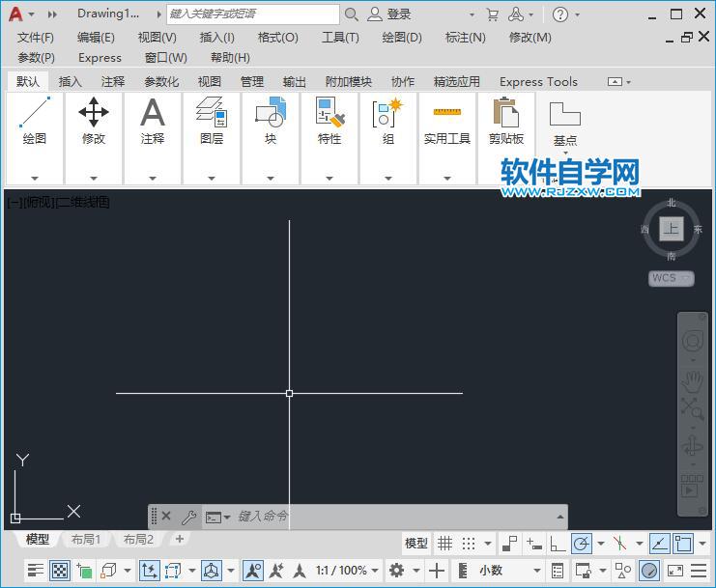Open the 图层 (Layers) ribbon panel
This screenshot has width=716, height=588.
(x=212, y=121)
